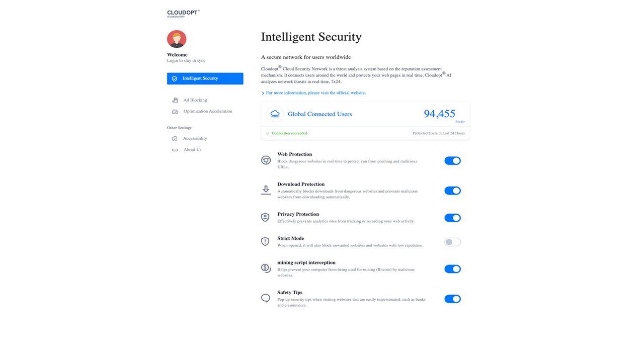Click the Strict Mode warning shield icon
The image size is (644, 362).
(265, 241)
